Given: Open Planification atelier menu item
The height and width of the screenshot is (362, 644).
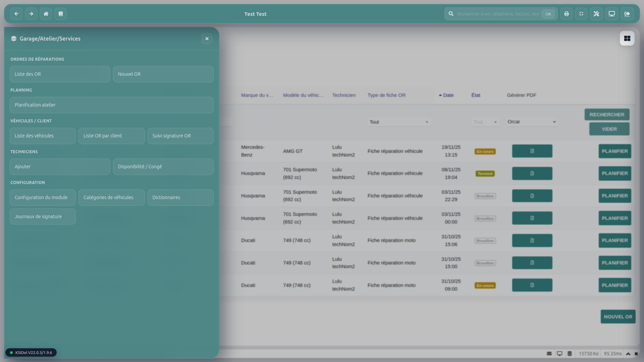Looking at the screenshot, I should tap(112, 105).
